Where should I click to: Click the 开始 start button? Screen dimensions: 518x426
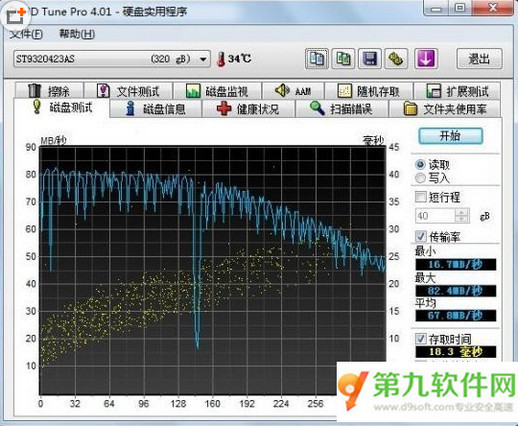pyautogui.click(x=450, y=136)
